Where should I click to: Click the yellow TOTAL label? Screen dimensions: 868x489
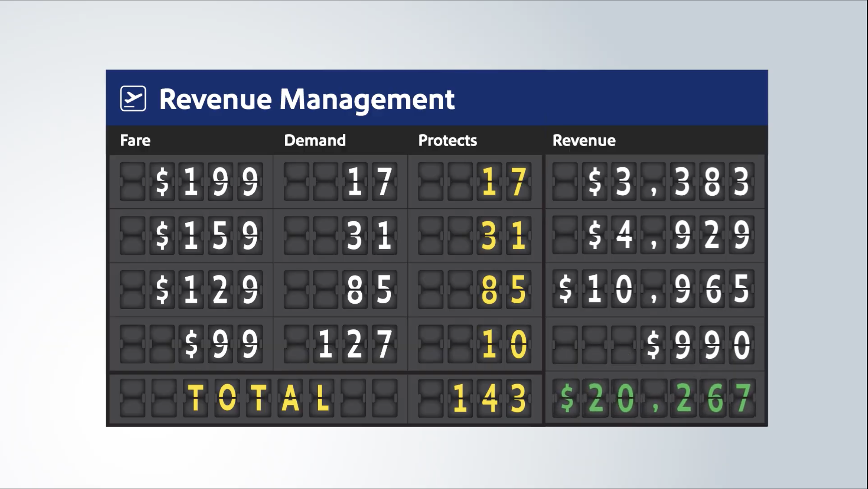pos(258,398)
